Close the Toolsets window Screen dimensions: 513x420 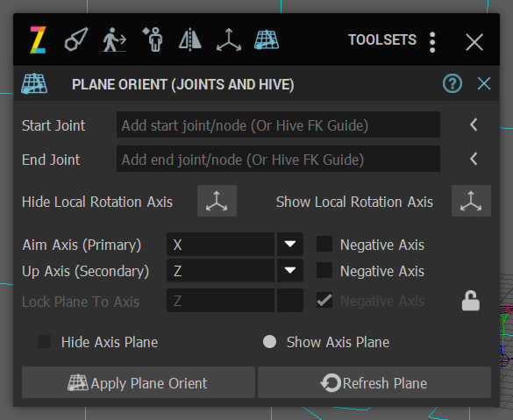(x=474, y=42)
